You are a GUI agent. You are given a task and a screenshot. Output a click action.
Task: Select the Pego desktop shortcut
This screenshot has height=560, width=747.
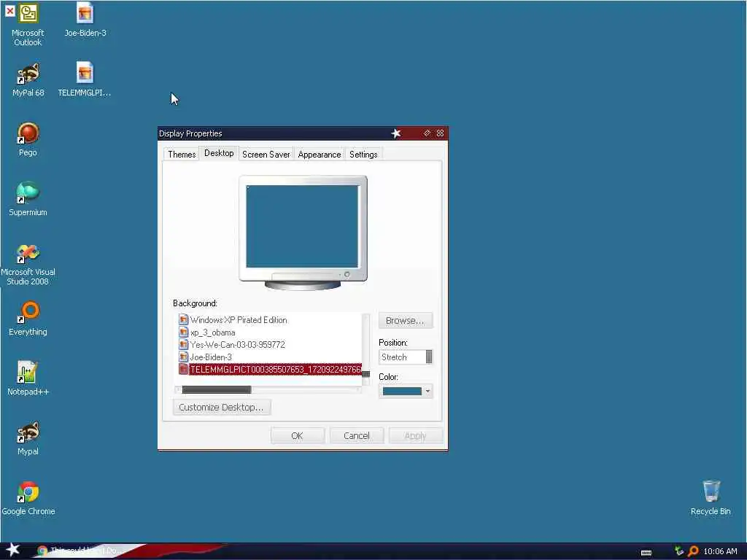(28, 139)
